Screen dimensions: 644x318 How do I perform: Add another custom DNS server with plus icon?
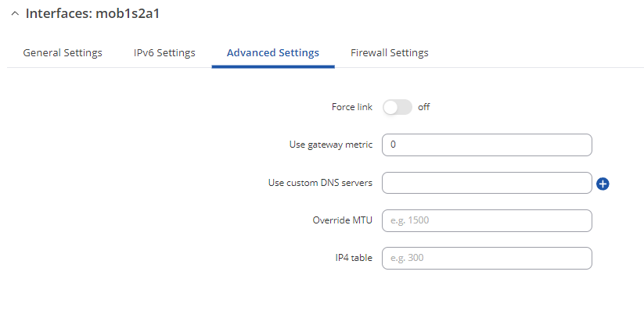[603, 184]
